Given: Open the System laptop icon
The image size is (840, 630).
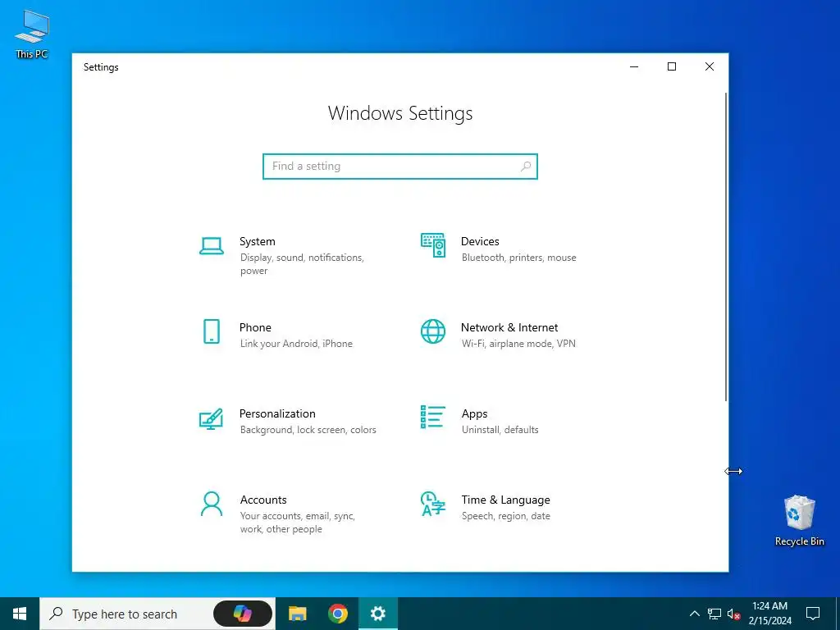Looking at the screenshot, I should 211,246.
